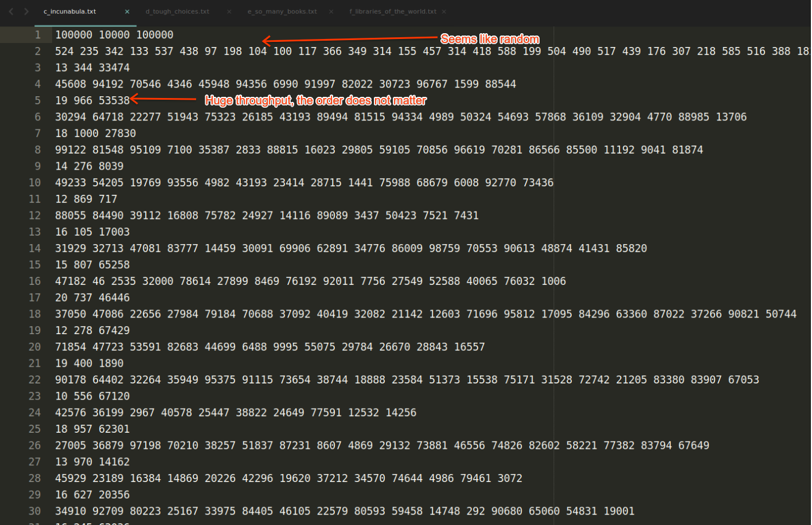Close the d_tough_choices.txt tab
This screenshot has width=812, height=525.
point(228,11)
